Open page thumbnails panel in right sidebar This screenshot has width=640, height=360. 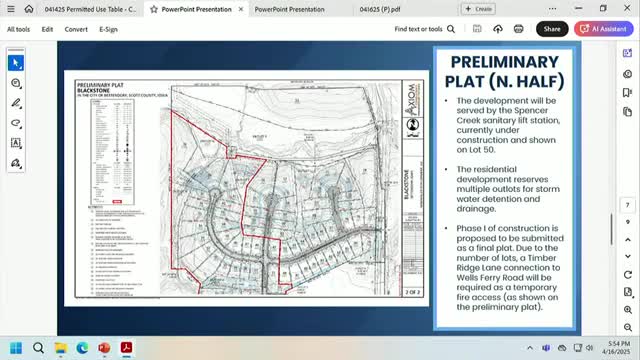[x=628, y=111]
